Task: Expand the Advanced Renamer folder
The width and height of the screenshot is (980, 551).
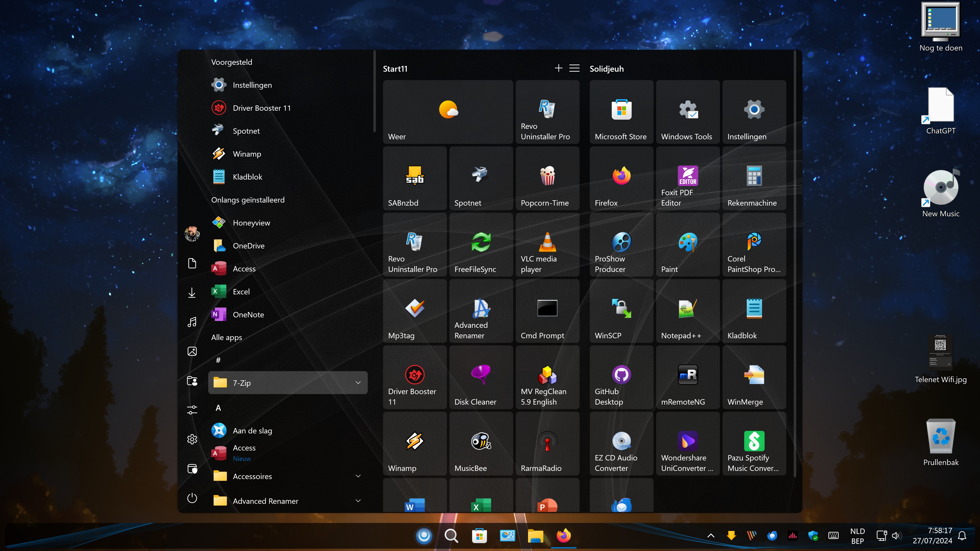Action: pos(358,501)
